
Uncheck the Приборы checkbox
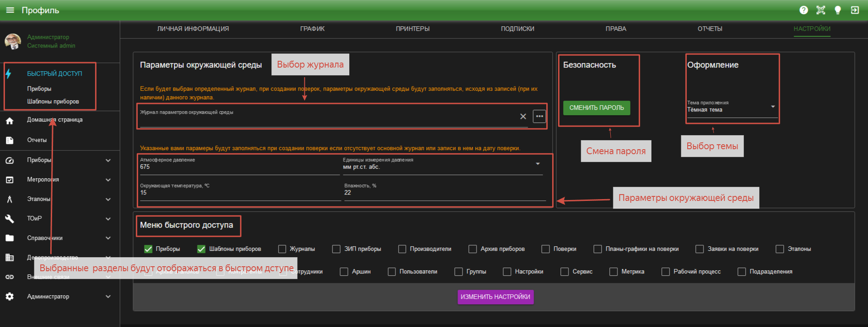click(148, 249)
